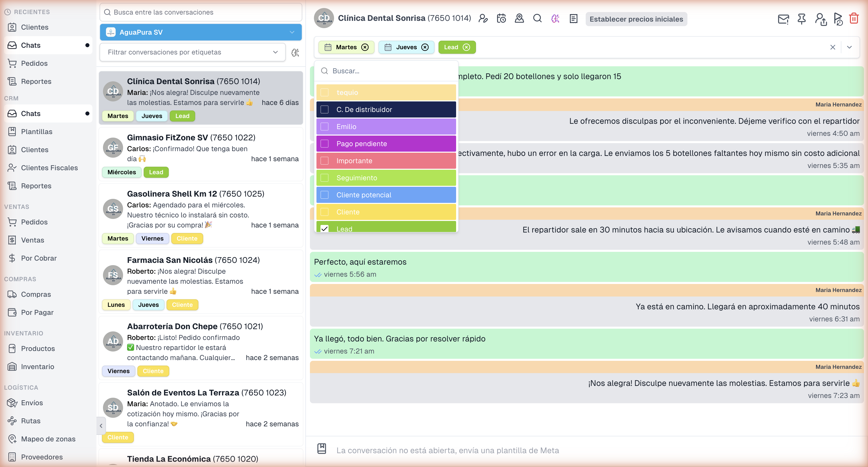868x467 pixels.
Task: Click the envelope mark-unread icon
Action: [x=783, y=19]
